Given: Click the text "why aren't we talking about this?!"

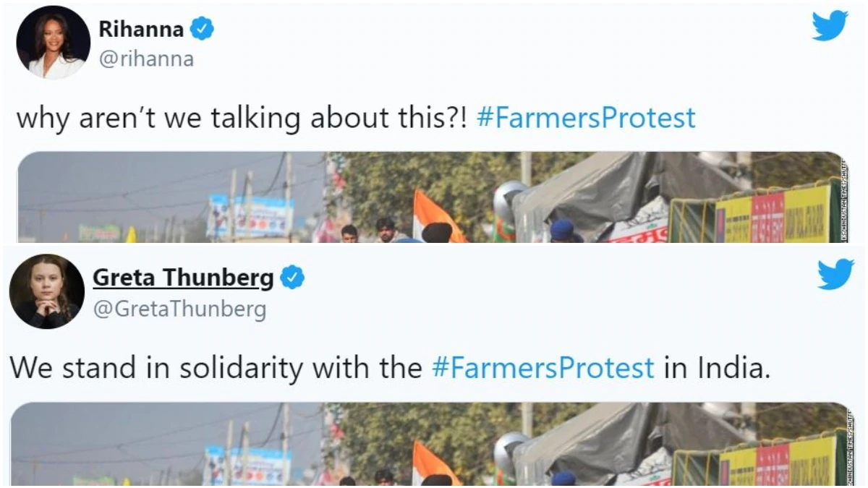Looking at the screenshot, I should pyautogui.click(x=243, y=117).
